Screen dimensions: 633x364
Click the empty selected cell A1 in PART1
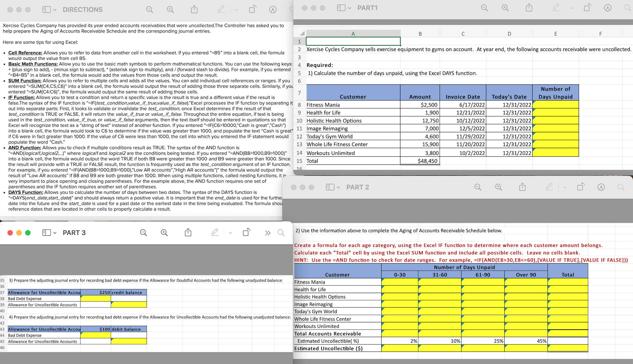(353, 41)
